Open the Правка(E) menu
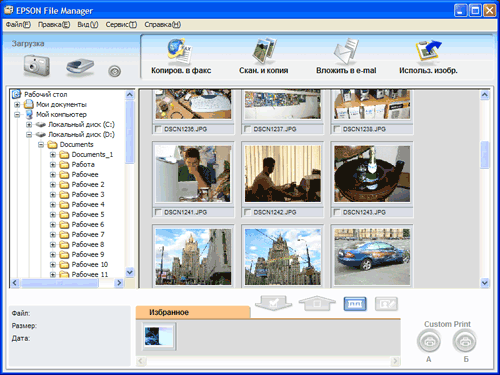 [54, 24]
